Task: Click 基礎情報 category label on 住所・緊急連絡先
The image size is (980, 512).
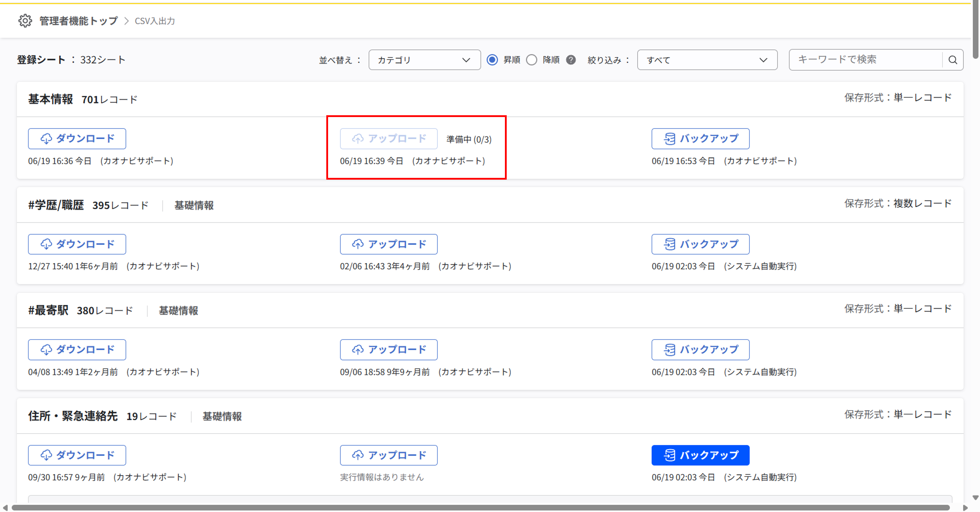Action: click(x=222, y=416)
